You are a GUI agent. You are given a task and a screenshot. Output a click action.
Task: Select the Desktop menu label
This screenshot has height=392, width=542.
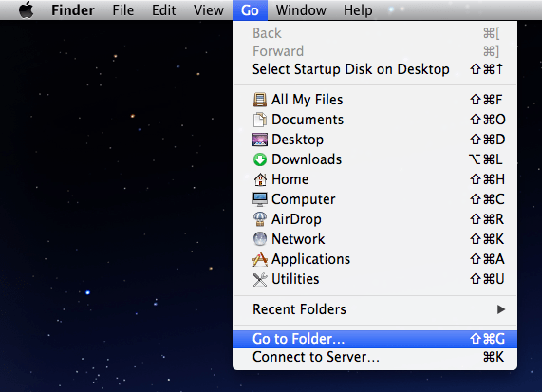pyautogui.click(x=298, y=140)
